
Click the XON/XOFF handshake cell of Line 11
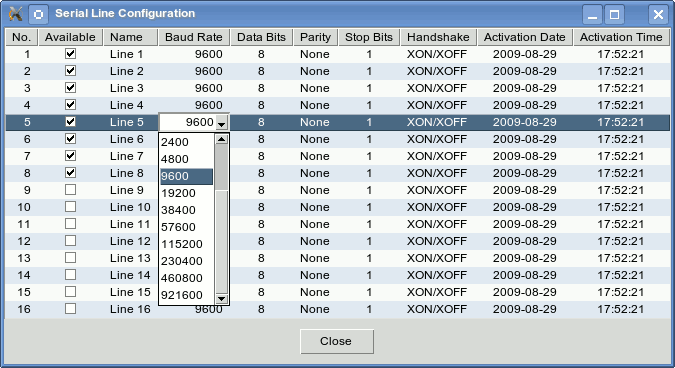click(438, 224)
